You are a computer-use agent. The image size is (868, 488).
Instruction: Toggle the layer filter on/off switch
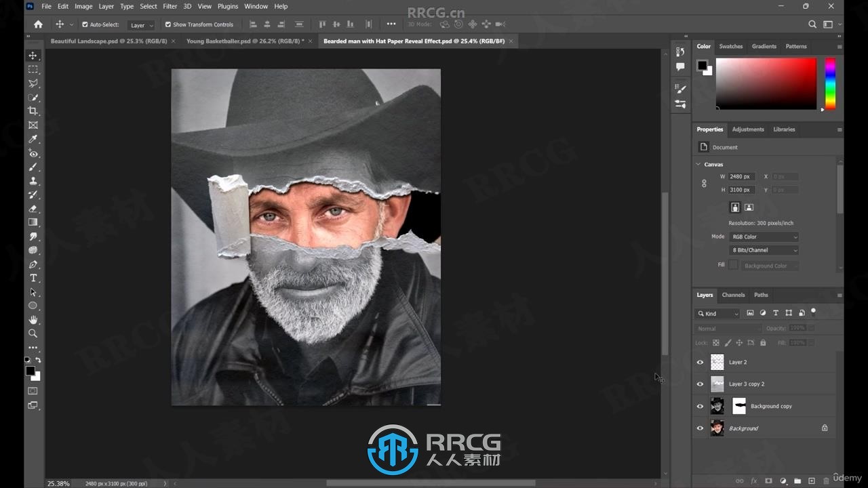coord(814,312)
